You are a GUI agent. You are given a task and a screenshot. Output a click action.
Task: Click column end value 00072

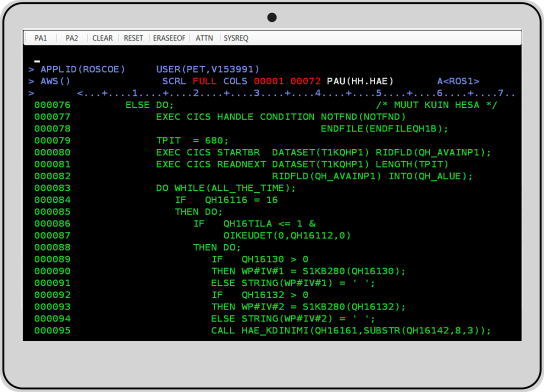point(305,81)
